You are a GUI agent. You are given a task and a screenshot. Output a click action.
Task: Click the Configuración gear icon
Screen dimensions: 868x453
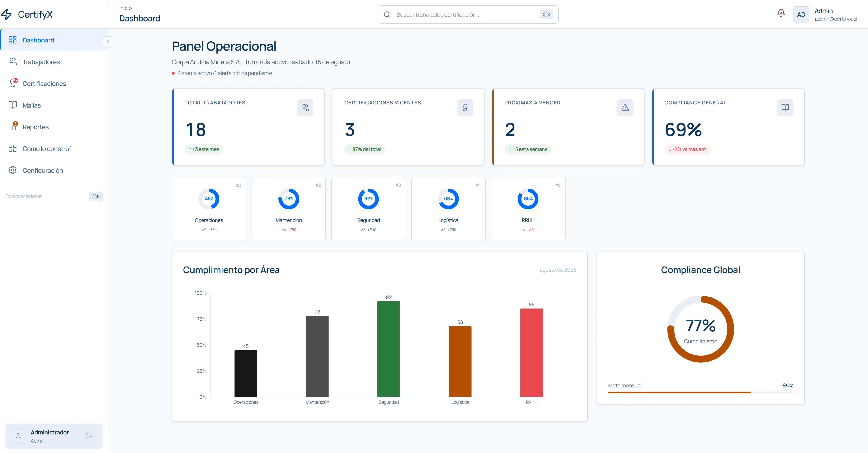click(x=13, y=170)
